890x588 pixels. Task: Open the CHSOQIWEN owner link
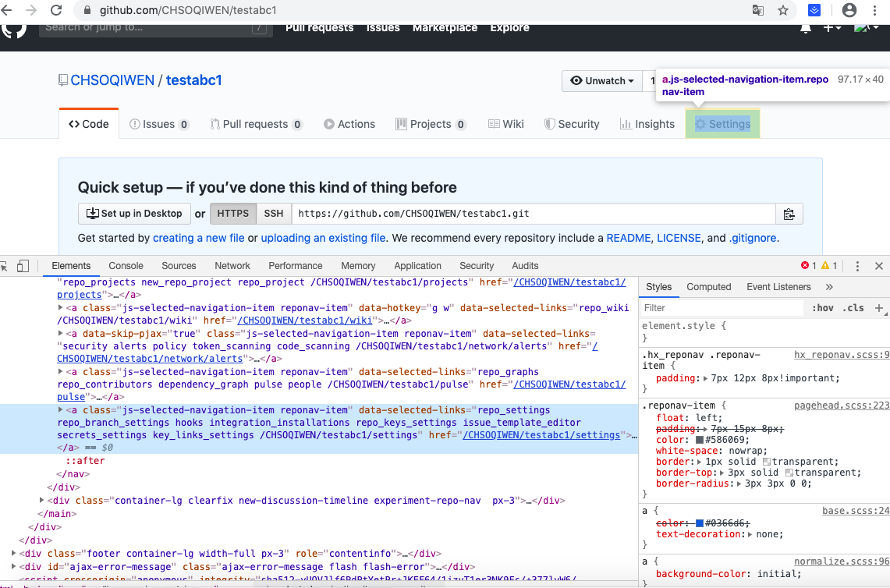[x=112, y=80]
